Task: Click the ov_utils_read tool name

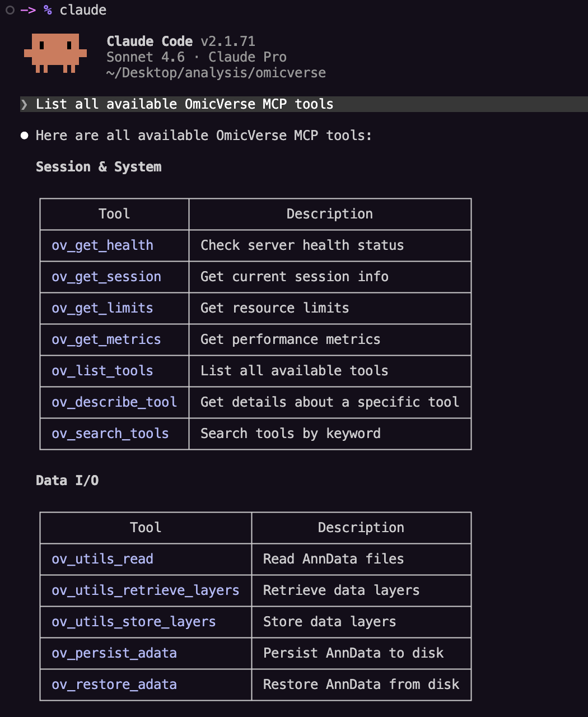Action: (x=102, y=559)
